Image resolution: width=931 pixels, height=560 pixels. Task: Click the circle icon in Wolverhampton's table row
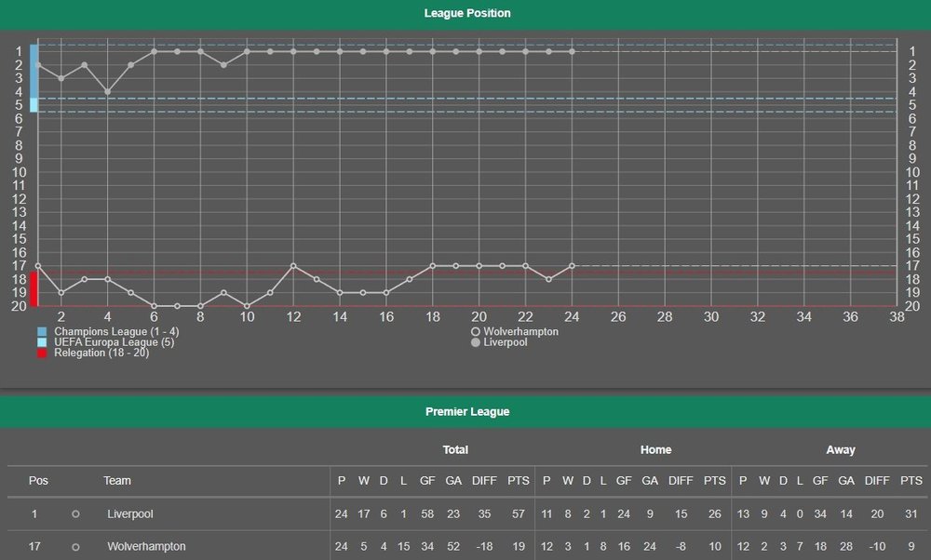point(75,547)
